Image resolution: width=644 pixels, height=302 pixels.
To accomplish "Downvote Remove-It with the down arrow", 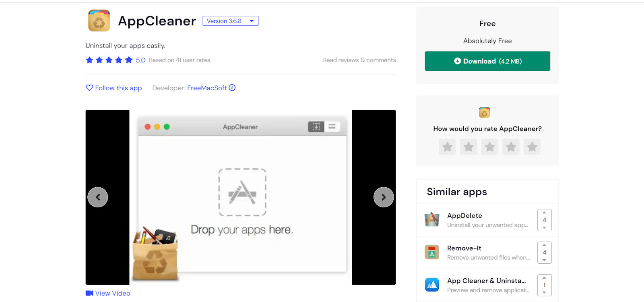I will tap(544, 260).
